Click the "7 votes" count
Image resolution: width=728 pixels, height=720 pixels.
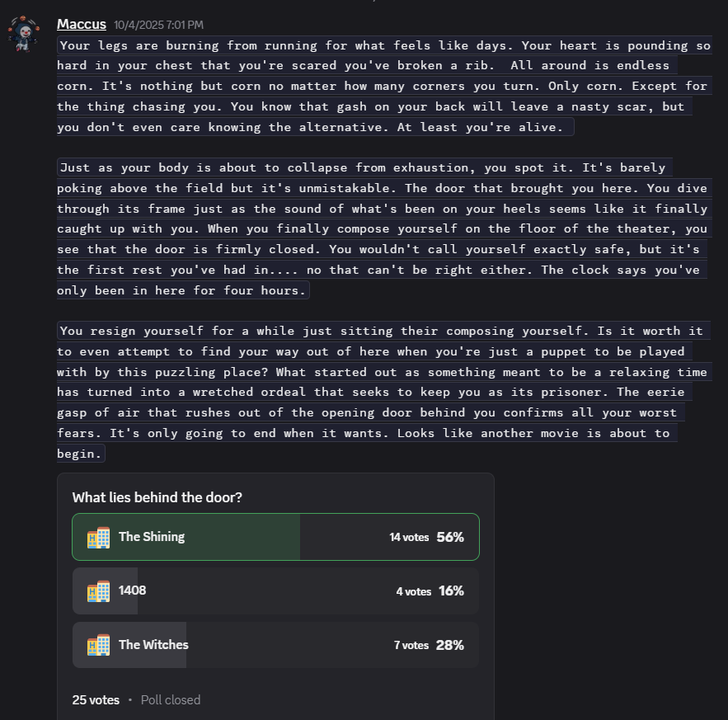(x=411, y=645)
